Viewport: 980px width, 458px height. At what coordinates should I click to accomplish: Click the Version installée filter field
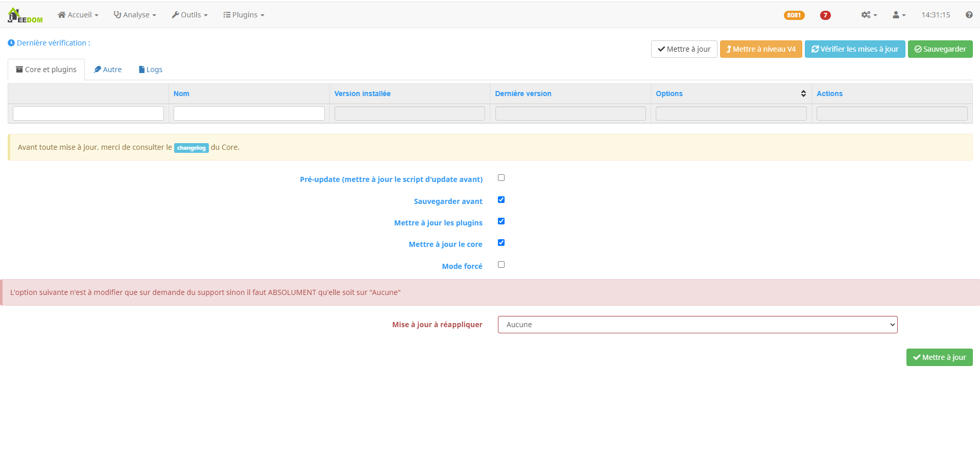tap(410, 113)
